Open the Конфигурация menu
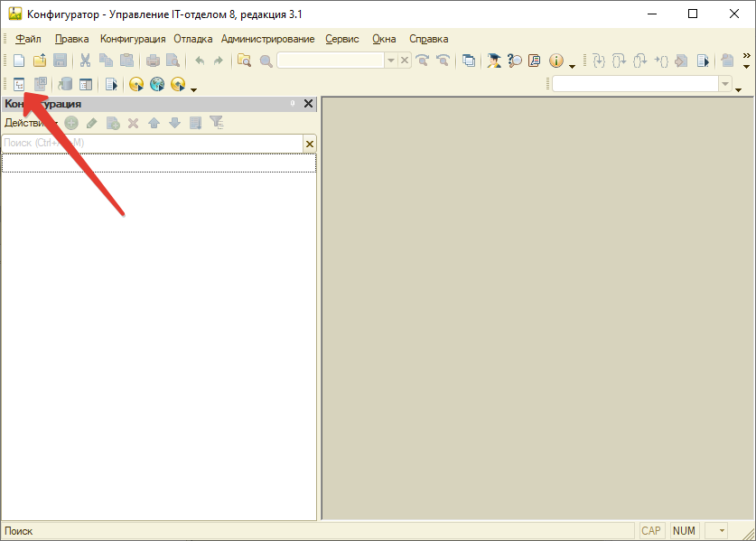The image size is (756, 541). point(133,39)
